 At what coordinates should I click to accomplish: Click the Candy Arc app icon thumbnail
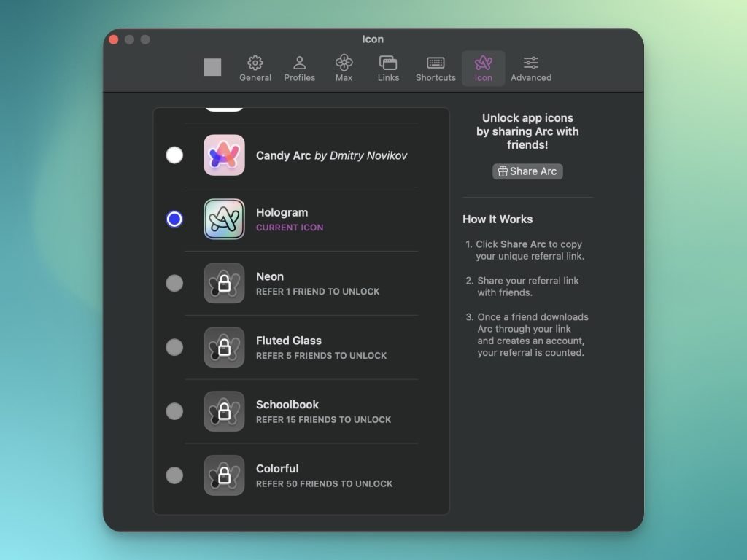pyautogui.click(x=225, y=155)
